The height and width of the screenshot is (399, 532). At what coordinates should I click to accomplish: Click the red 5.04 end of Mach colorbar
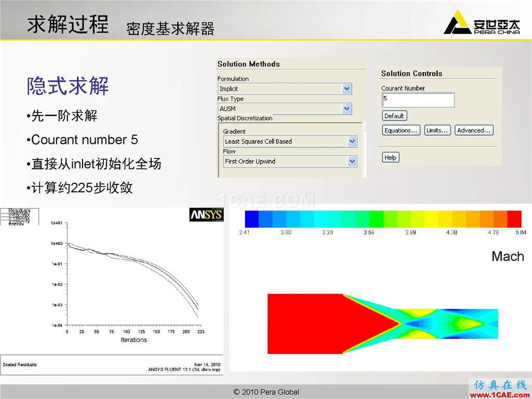[514, 219]
